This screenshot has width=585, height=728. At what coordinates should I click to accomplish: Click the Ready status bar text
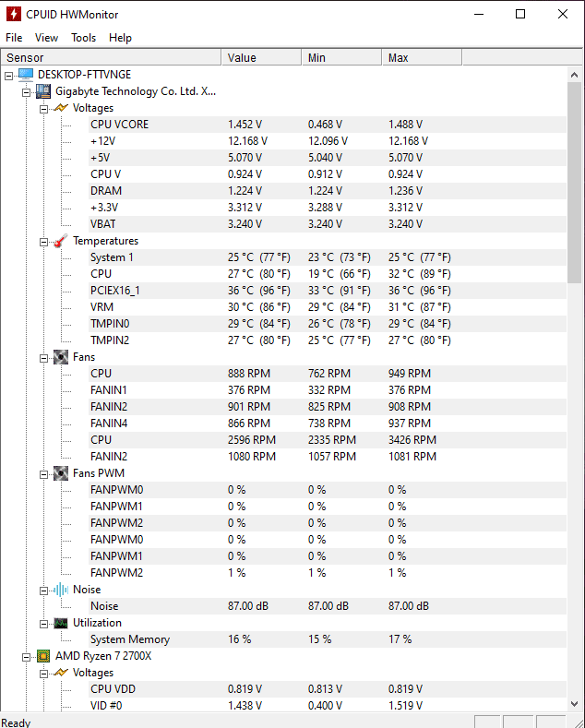pos(17,722)
